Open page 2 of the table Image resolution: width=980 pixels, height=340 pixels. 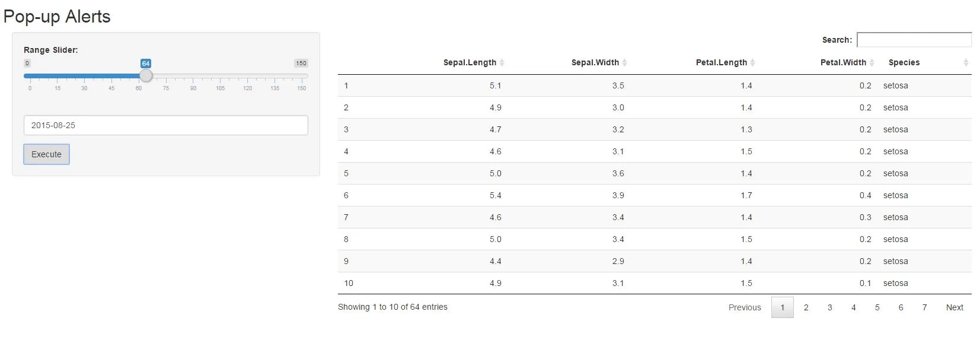tap(806, 307)
